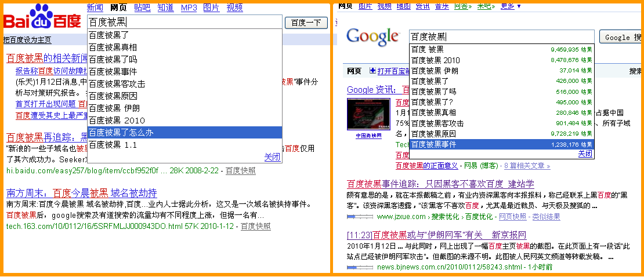Open 百度快照 for the hi.baidu.com result

[241, 171]
